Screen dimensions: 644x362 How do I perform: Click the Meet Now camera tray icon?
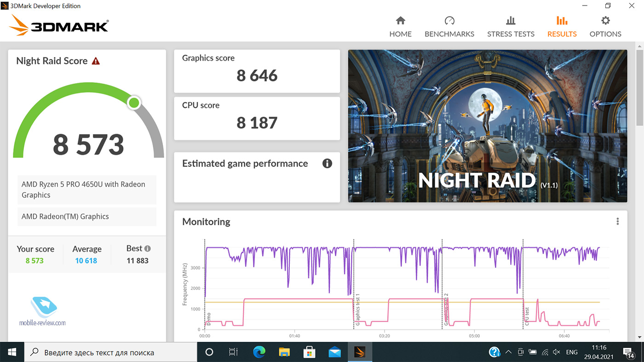521,352
